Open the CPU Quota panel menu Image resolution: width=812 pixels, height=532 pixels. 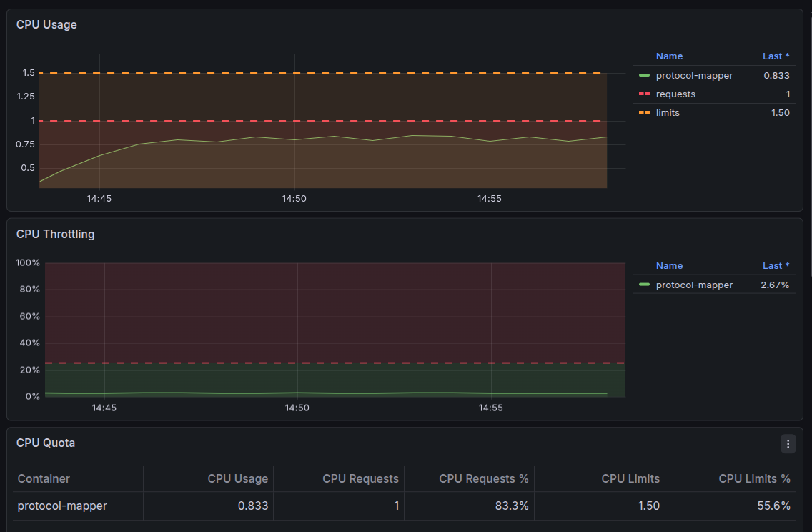[x=788, y=444]
